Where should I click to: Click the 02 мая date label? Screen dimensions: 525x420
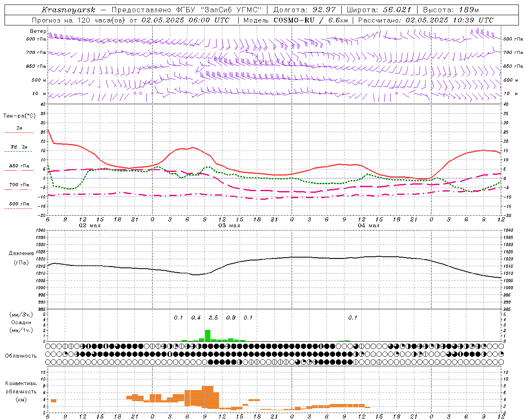coord(90,226)
